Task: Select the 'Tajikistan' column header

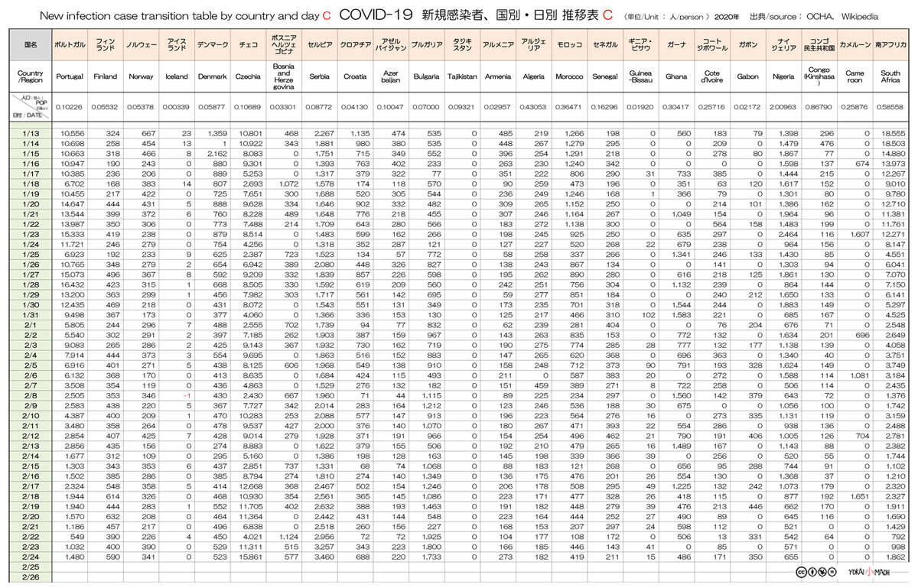Action: click(462, 77)
